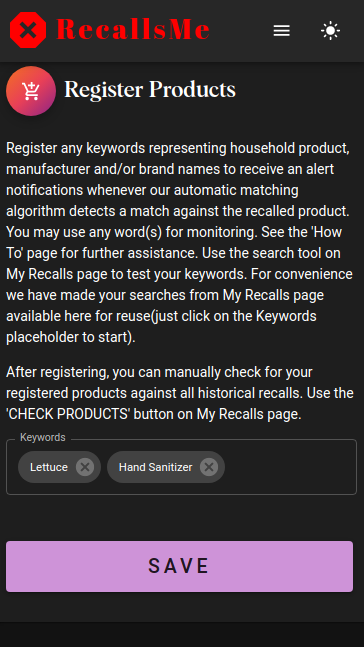
Task: Click the Register Products heading
Action: (150, 90)
